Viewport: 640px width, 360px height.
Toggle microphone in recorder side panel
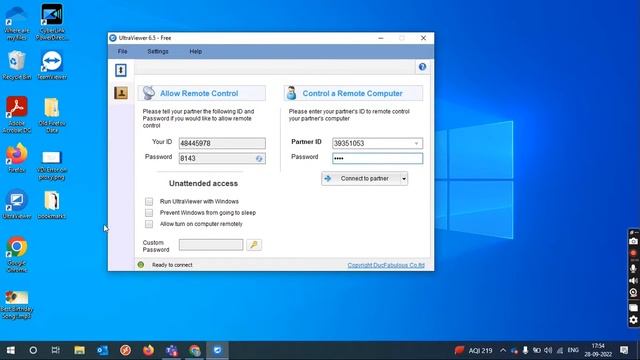coord(633,268)
